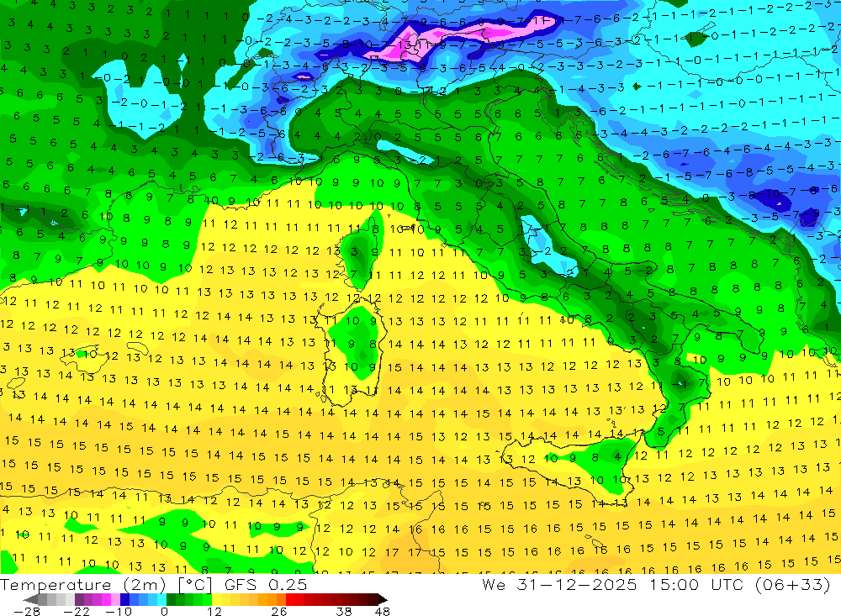Click the 'GFS 0.25' model label

[x=266, y=585]
